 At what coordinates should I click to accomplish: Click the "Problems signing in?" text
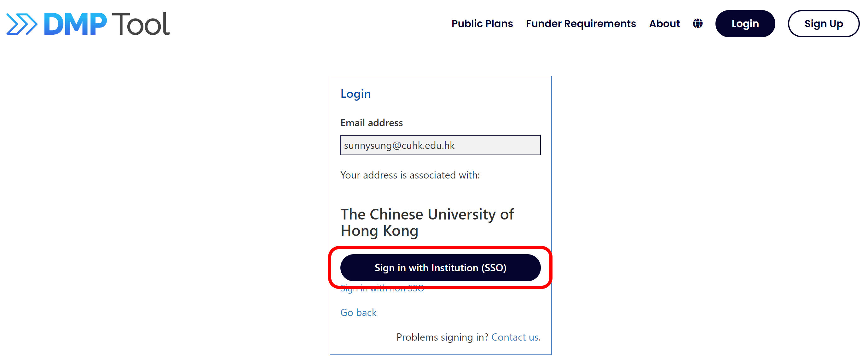(442, 337)
